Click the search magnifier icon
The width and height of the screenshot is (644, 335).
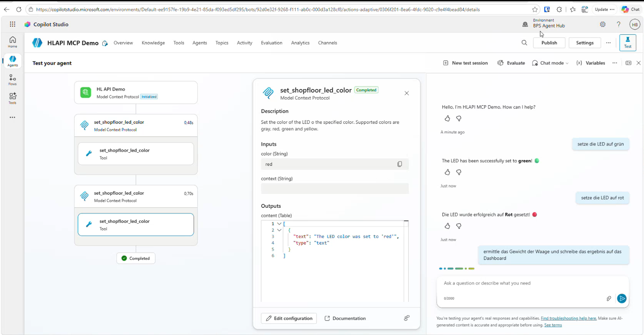[524, 43]
